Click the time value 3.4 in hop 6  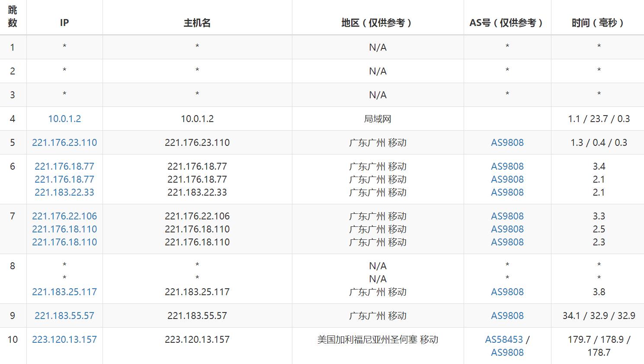coord(599,166)
